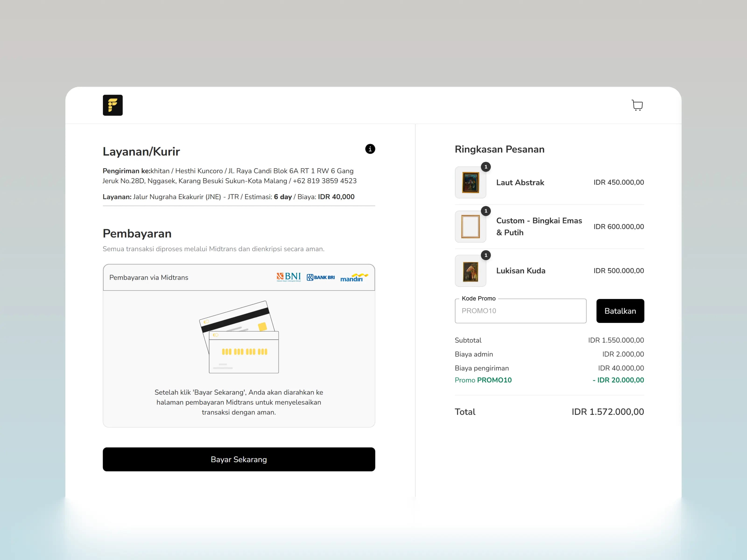Click Biaya pengiriman value IDR 40.000,00

[621, 368]
